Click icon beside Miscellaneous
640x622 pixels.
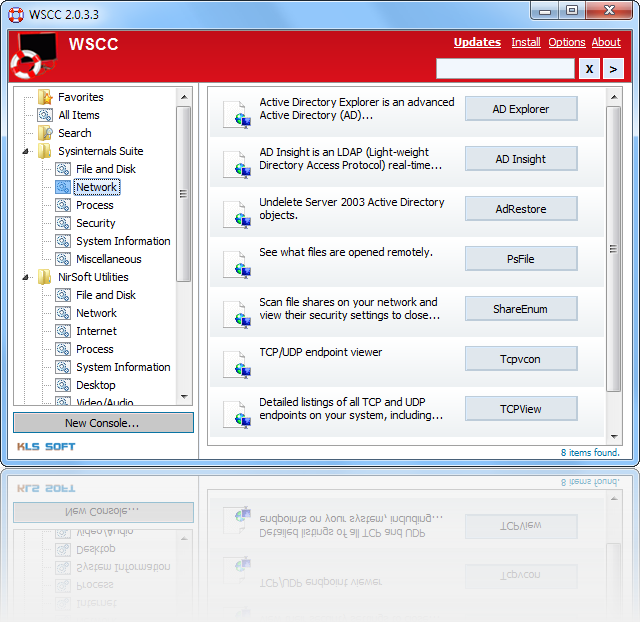(x=63, y=259)
